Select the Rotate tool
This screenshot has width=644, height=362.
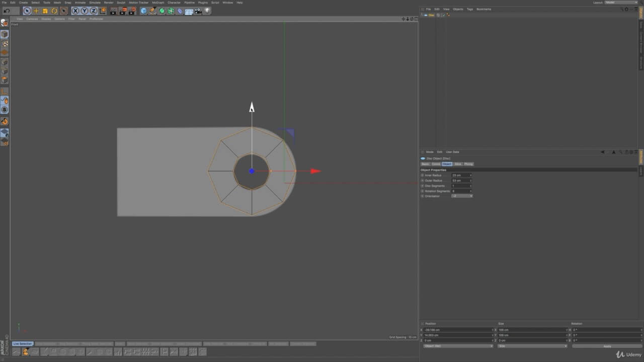(x=54, y=11)
